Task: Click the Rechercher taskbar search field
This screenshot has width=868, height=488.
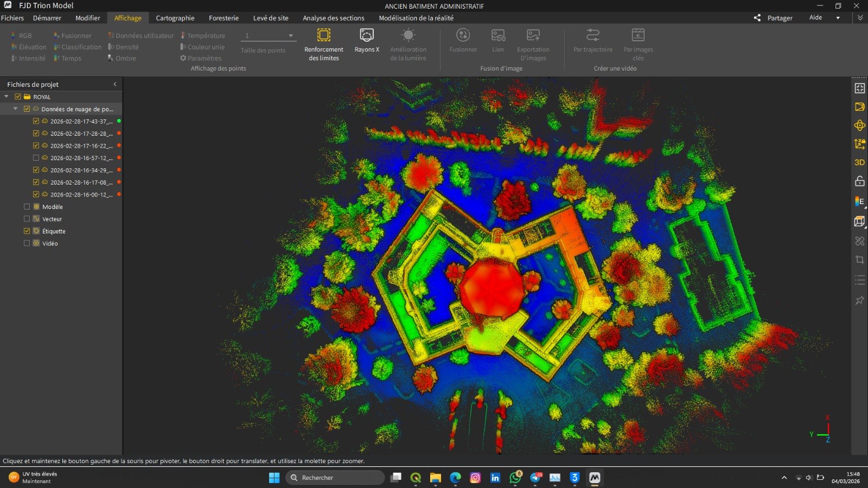Action: [x=335, y=478]
